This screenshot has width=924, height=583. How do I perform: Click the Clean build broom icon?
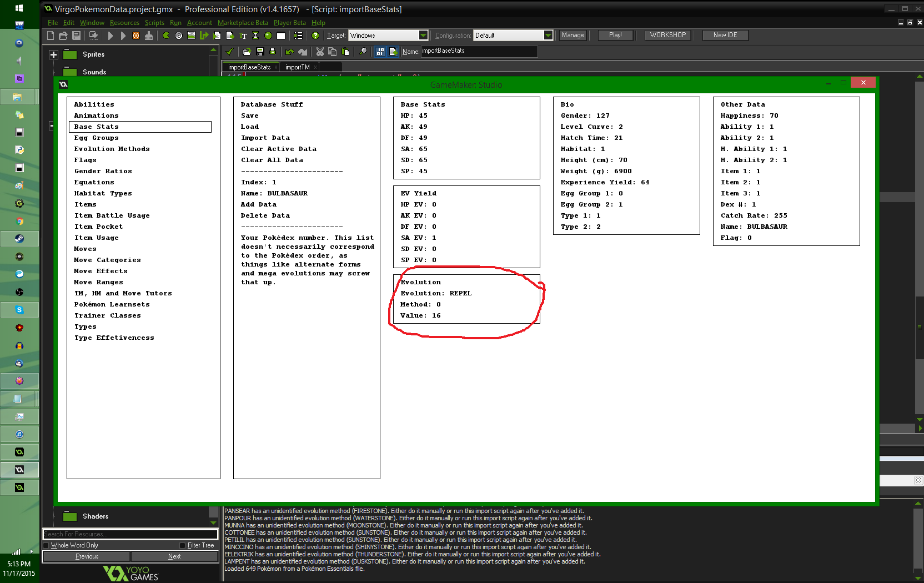point(149,36)
